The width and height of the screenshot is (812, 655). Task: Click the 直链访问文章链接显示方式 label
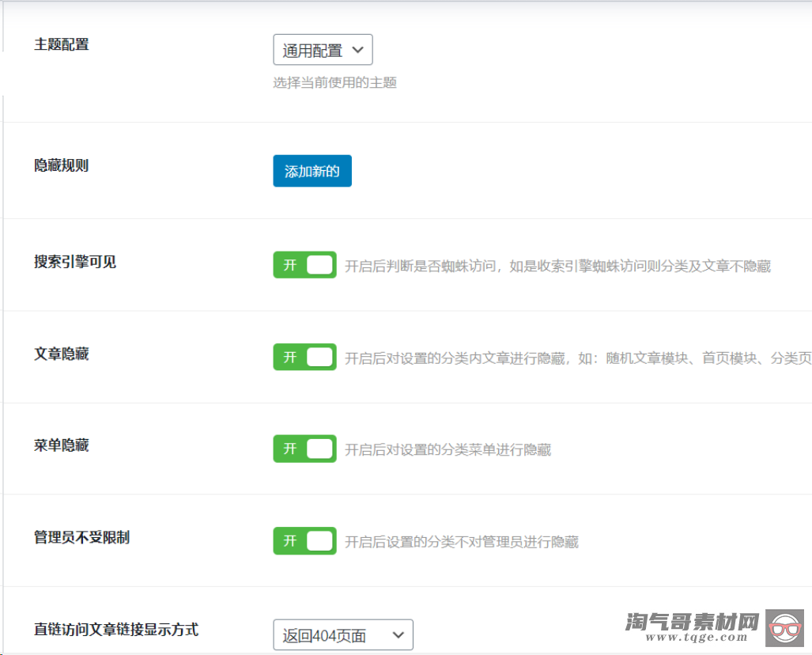(x=116, y=630)
